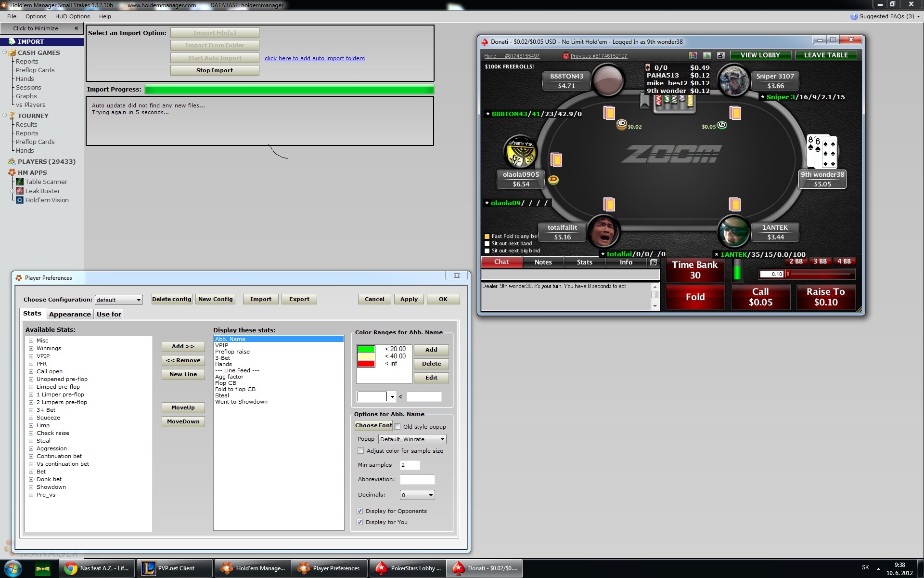
Task: Launch Leak Buster from HM Apps
Action: pyautogui.click(x=42, y=191)
